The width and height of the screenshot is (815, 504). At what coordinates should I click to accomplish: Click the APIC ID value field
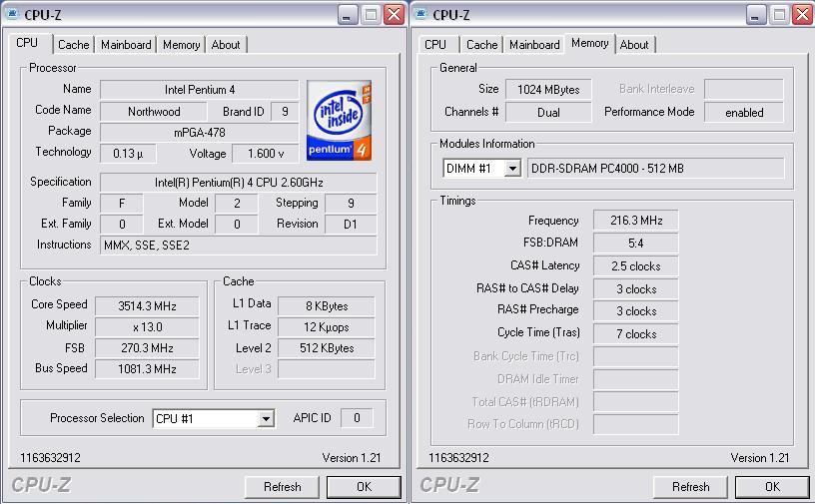pos(357,418)
